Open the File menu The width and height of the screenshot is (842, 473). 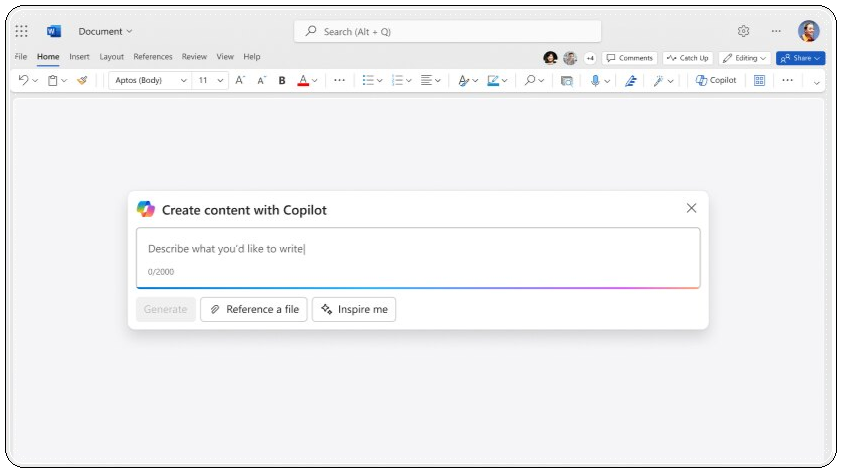pos(21,56)
